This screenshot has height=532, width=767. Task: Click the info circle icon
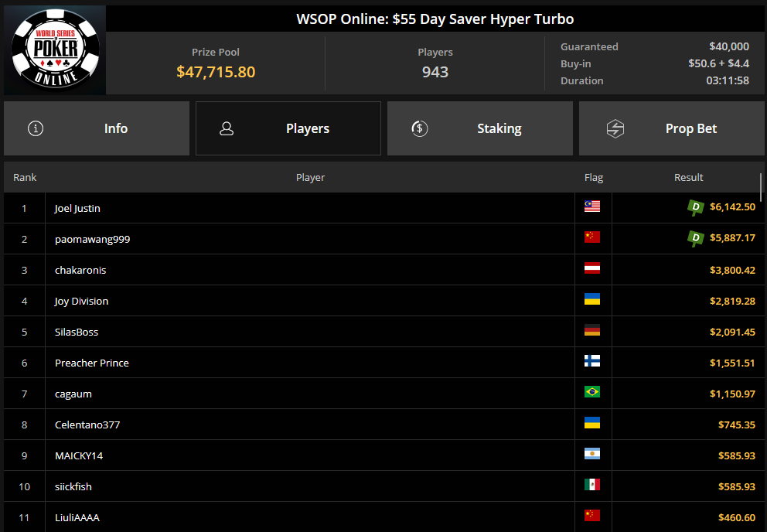pyautogui.click(x=36, y=128)
